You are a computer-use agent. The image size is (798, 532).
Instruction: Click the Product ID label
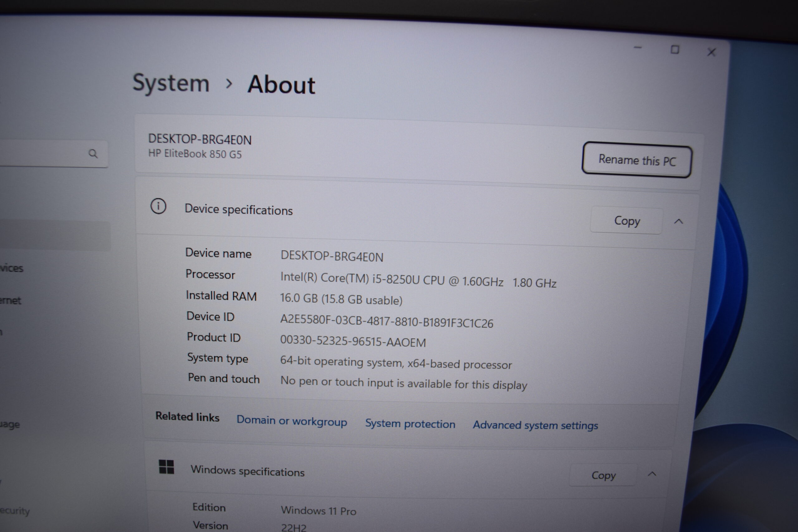pos(214,337)
